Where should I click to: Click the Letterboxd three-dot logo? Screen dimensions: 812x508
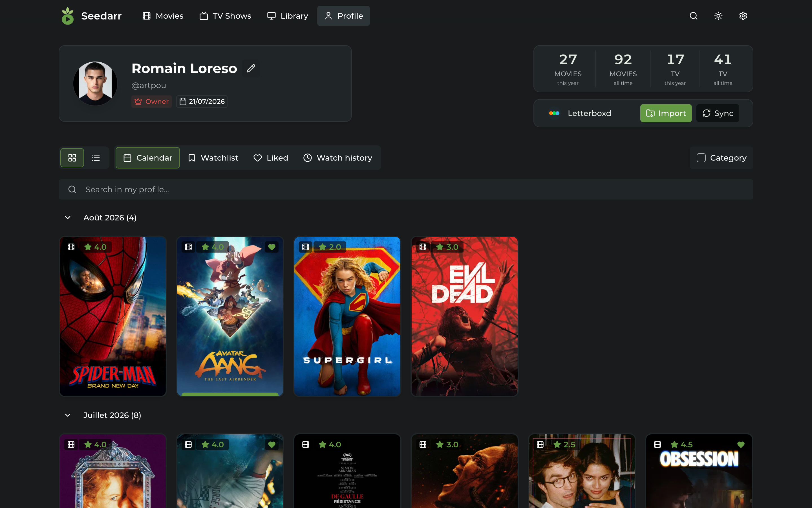pyautogui.click(x=554, y=113)
